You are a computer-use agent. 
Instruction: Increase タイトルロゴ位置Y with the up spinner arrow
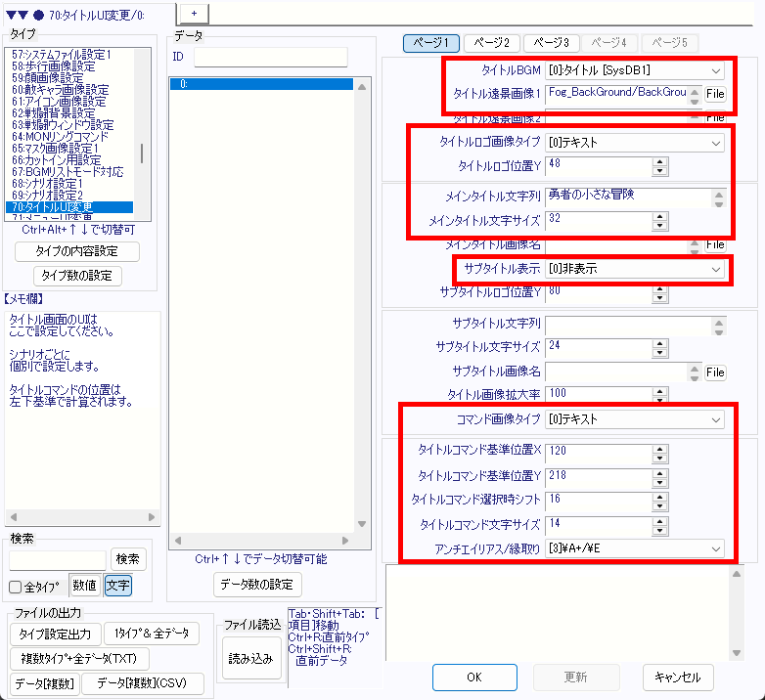(x=659, y=161)
